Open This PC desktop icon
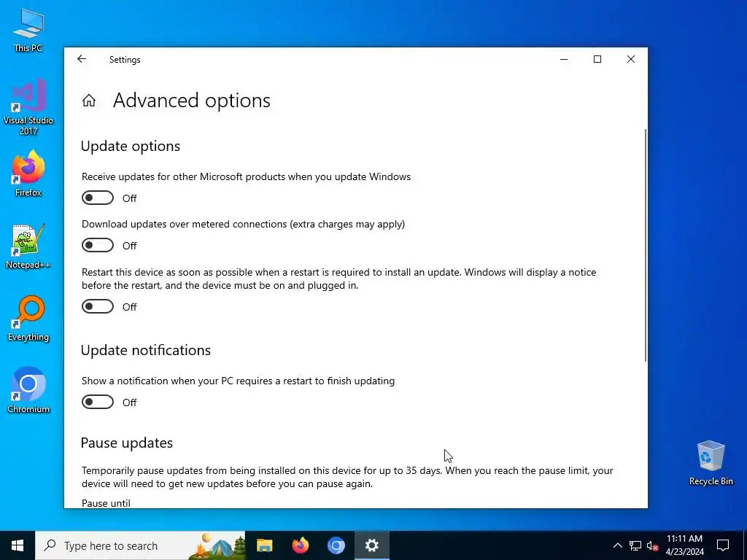This screenshot has width=747, height=560. click(28, 31)
